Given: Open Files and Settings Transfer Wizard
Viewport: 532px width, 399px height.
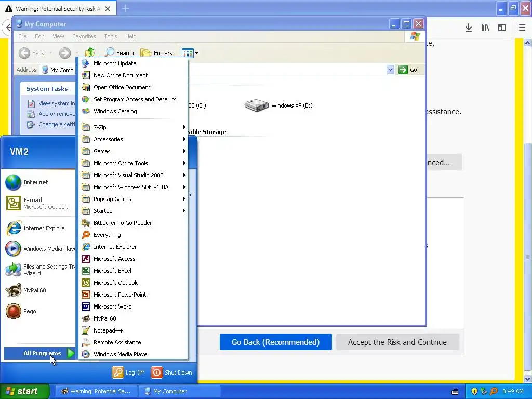Looking at the screenshot, I should pyautogui.click(x=39, y=270).
